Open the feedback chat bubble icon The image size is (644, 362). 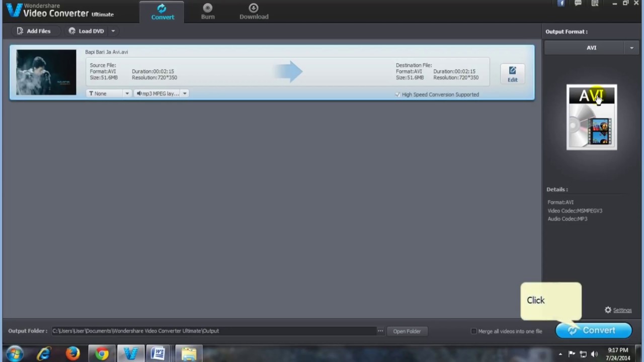point(578,4)
